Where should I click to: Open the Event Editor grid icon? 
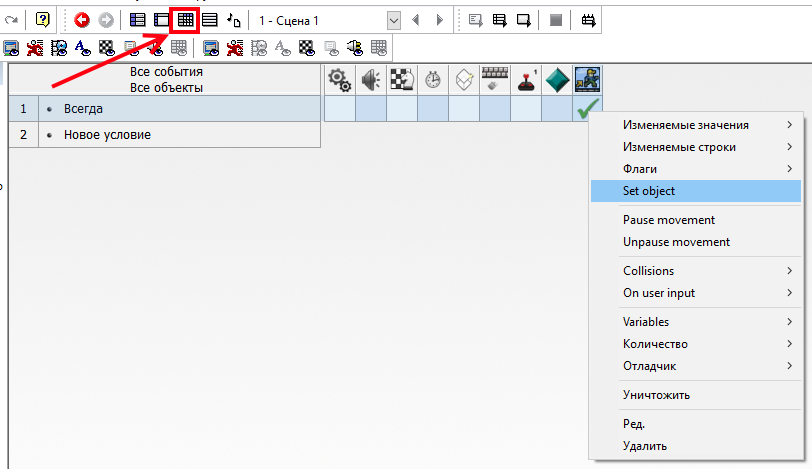[x=185, y=19]
